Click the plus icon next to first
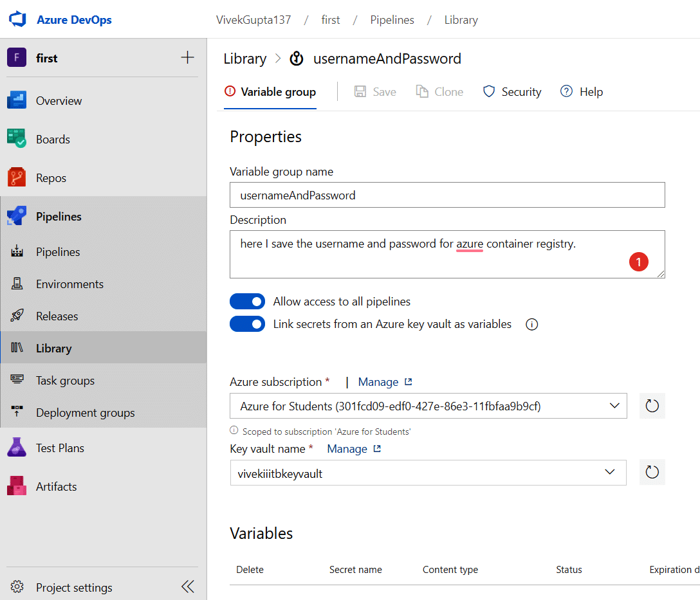 [187, 58]
